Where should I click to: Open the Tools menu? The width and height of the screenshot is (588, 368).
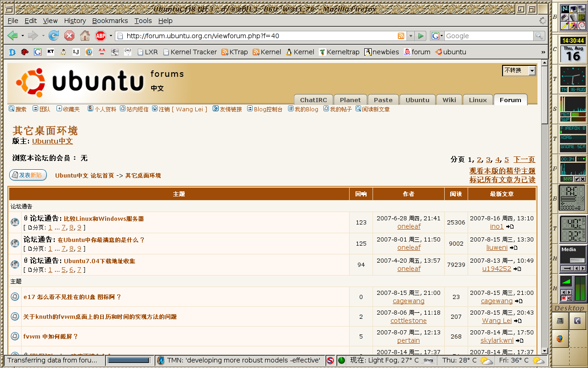tap(143, 21)
